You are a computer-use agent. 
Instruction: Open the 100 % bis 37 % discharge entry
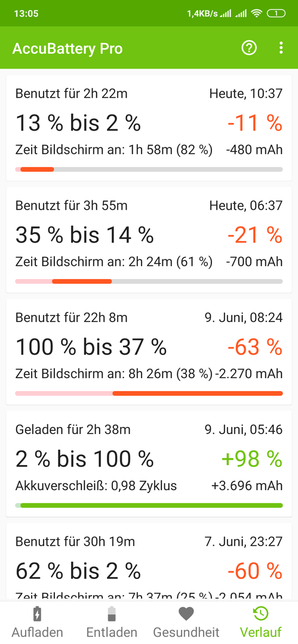click(149, 352)
